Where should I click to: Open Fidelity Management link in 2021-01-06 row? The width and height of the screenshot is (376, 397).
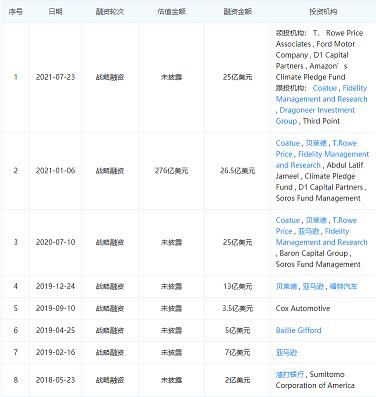tap(322, 159)
